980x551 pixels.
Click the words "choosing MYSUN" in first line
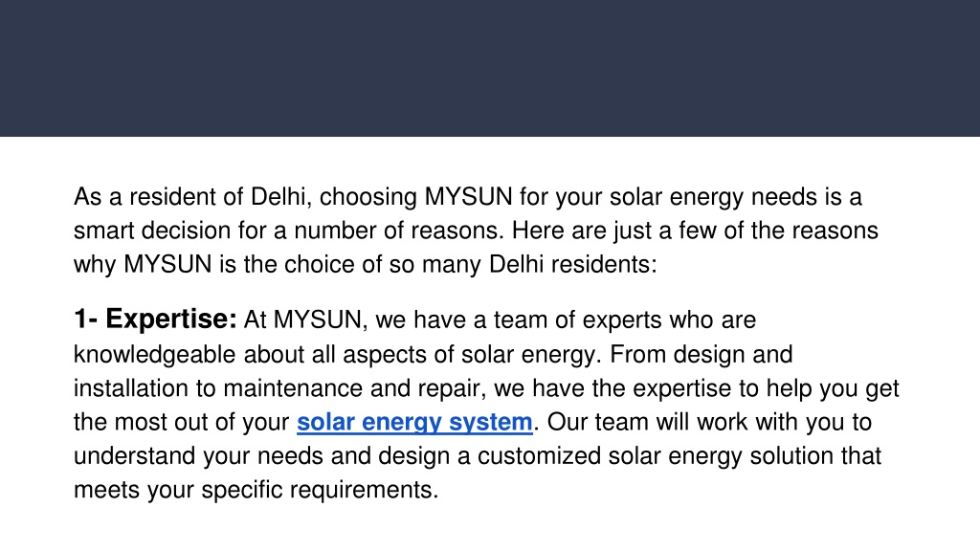click(x=415, y=197)
